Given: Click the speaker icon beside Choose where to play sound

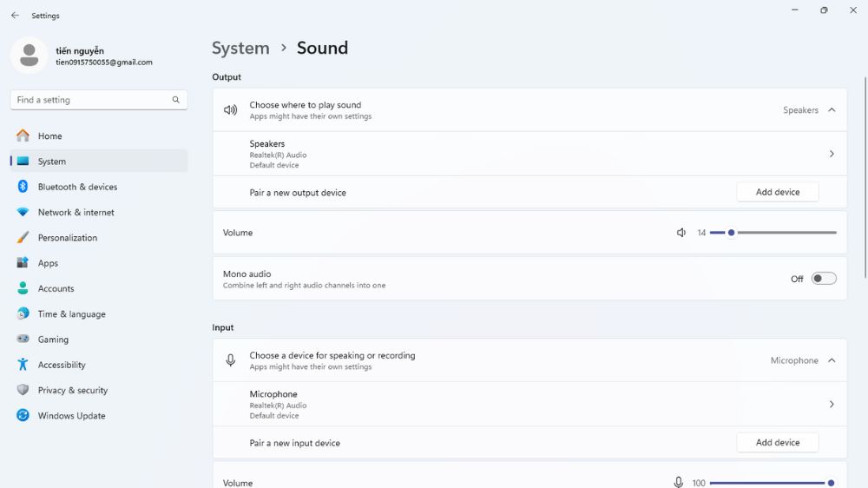Looking at the screenshot, I should (230, 109).
